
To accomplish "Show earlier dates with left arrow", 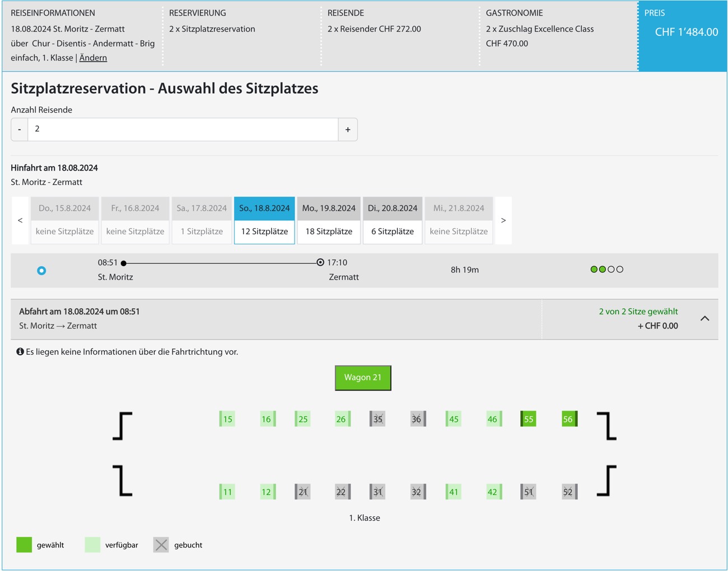I will point(20,220).
